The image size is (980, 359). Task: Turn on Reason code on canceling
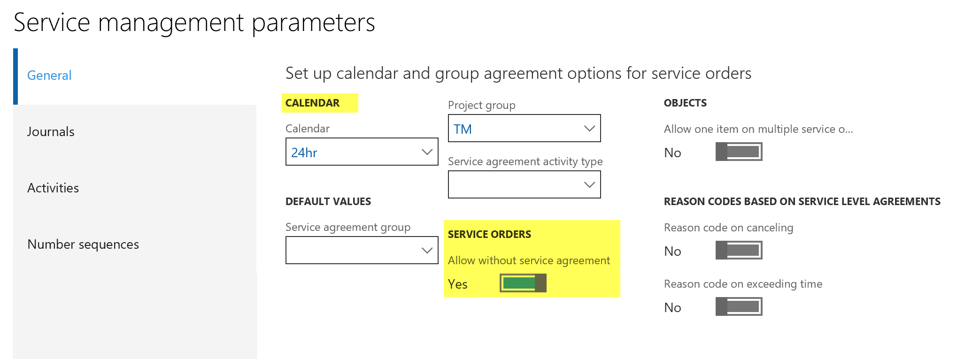pos(739,251)
